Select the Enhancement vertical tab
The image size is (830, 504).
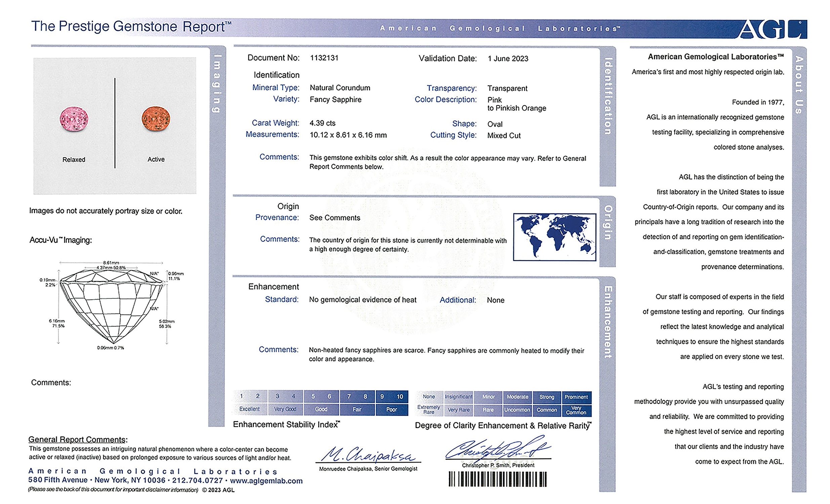click(x=608, y=322)
